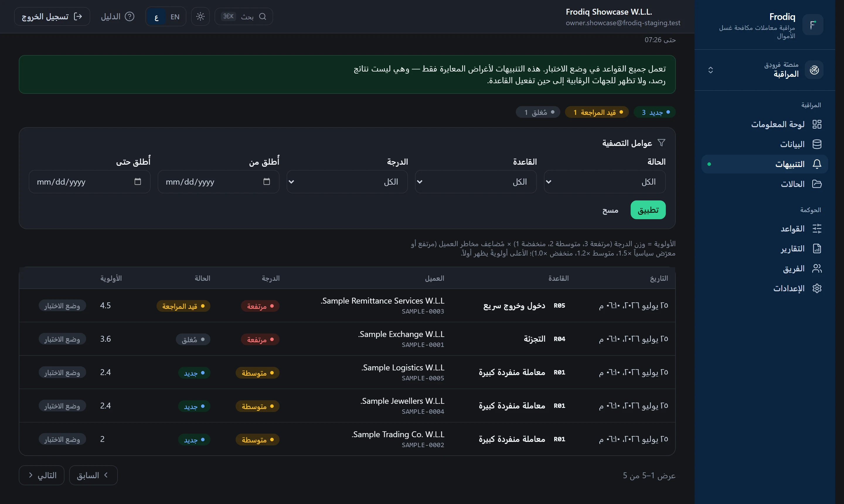Select the البيانات menu label
This screenshot has width=844, height=504.
tap(792, 144)
